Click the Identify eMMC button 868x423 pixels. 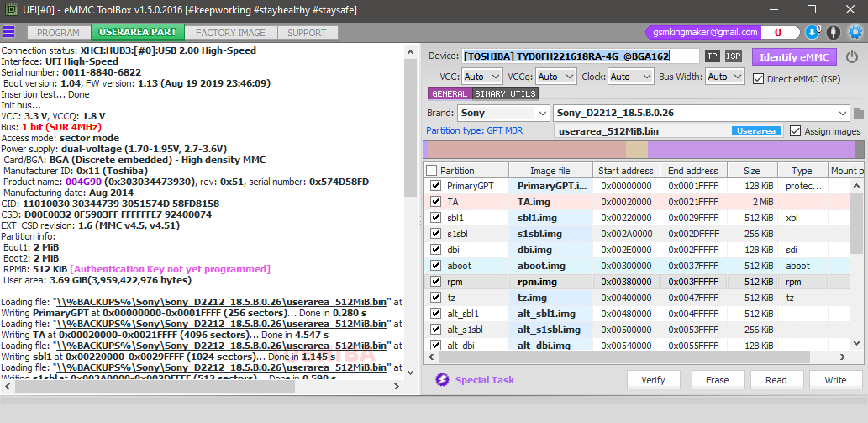click(x=794, y=56)
